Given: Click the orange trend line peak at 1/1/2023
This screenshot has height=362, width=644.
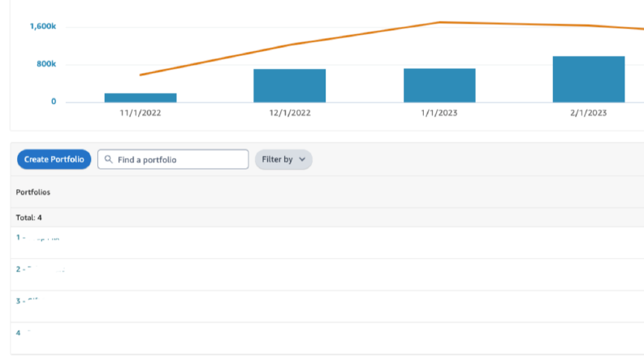Looking at the screenshot, I should 439,22.
